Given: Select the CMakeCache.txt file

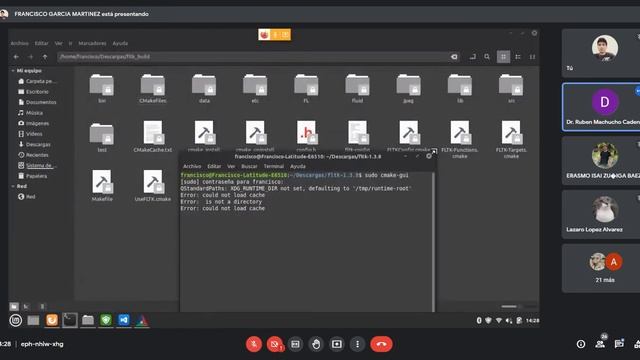Looking at the screenshot, I should point(153,136).
